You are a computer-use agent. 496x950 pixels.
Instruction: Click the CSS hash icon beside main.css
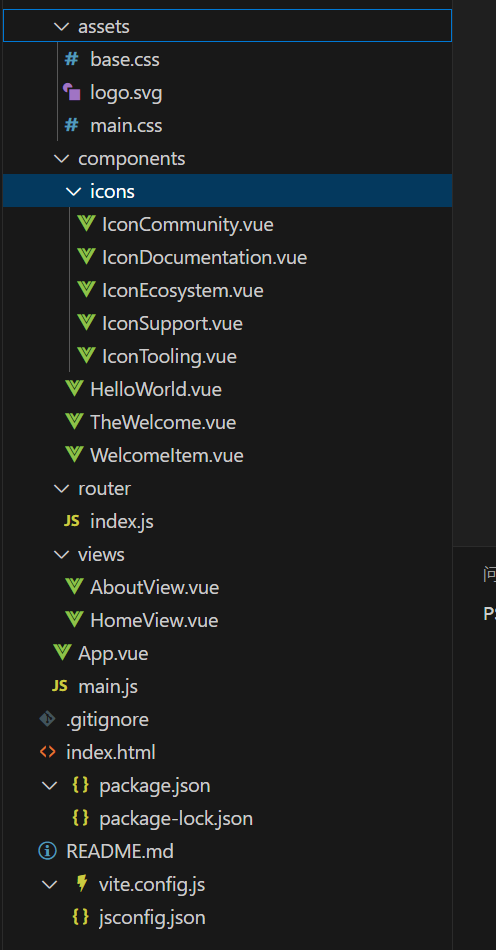71,125
